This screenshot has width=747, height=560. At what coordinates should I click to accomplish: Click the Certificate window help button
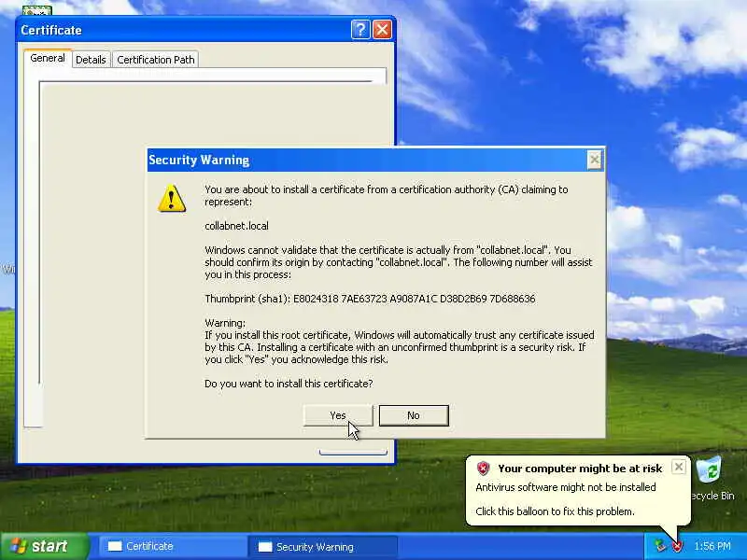360,30
